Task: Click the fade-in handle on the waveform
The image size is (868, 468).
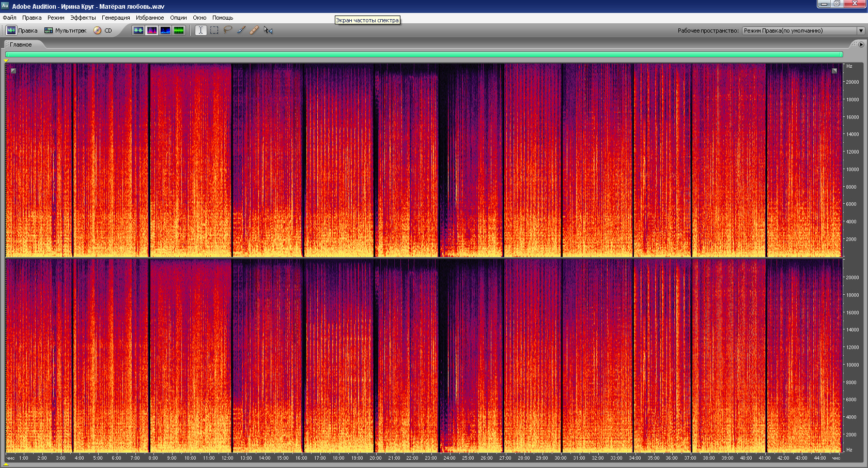Action: click(13, 71)
